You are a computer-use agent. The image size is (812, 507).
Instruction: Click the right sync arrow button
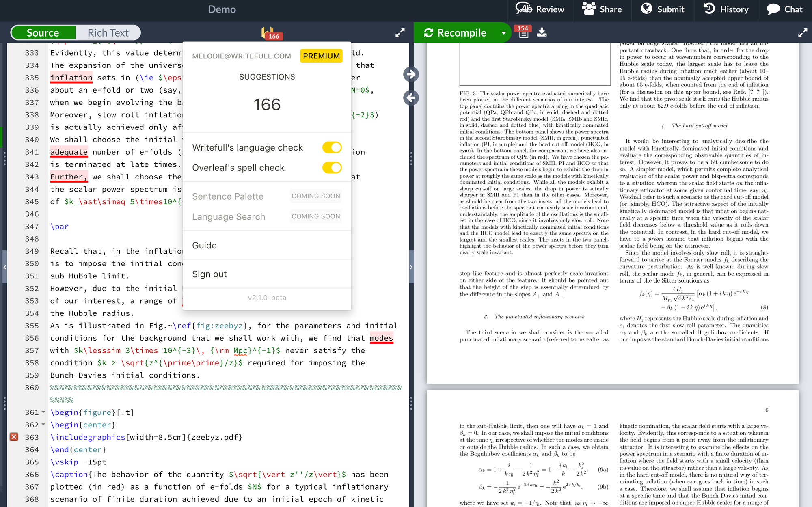411,75
